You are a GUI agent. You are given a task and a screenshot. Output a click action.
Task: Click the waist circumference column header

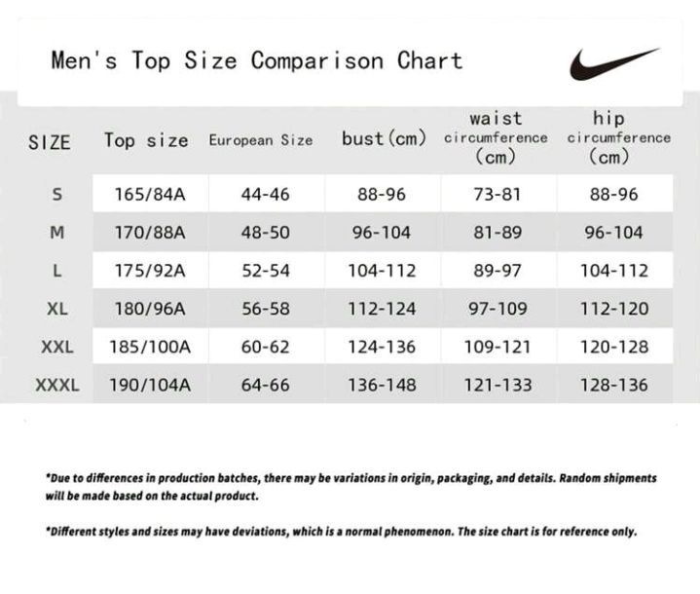click(x=496, y=138)
